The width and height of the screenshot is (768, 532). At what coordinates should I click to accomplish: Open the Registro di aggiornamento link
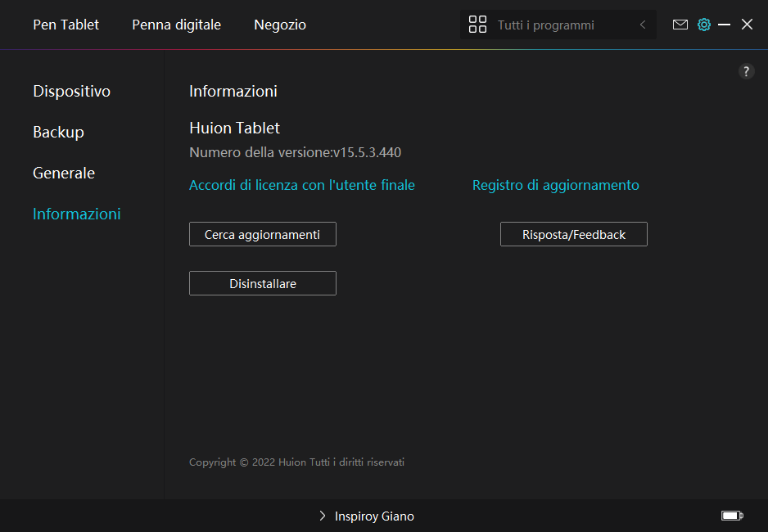(555, 185)
